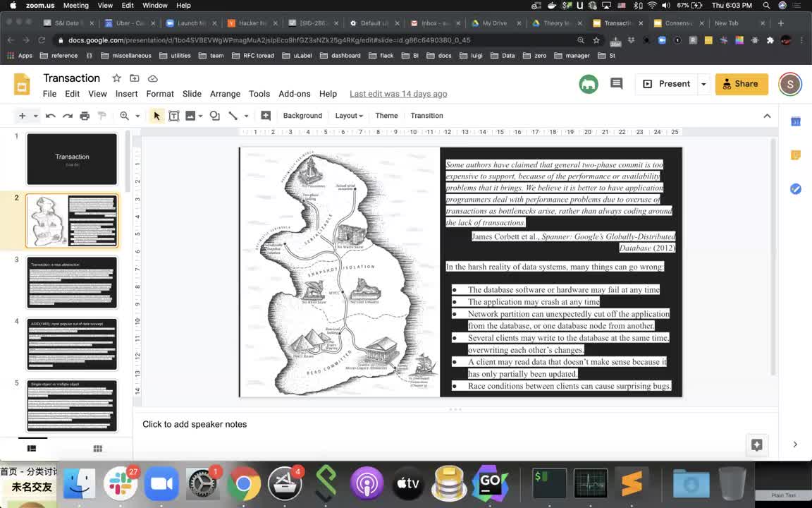Open the Present options dropdown arrow
Screen dimensions: 812x508
coord(703,84)
